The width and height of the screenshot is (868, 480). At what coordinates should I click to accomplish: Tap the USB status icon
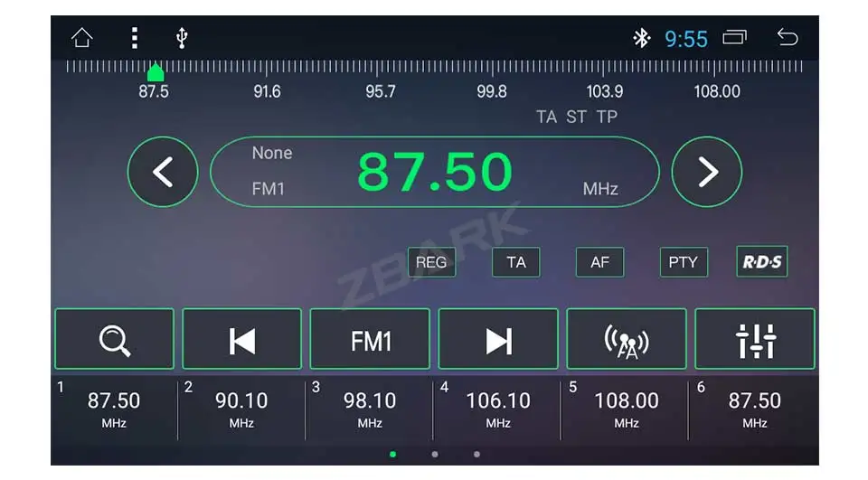coord(182,38)
